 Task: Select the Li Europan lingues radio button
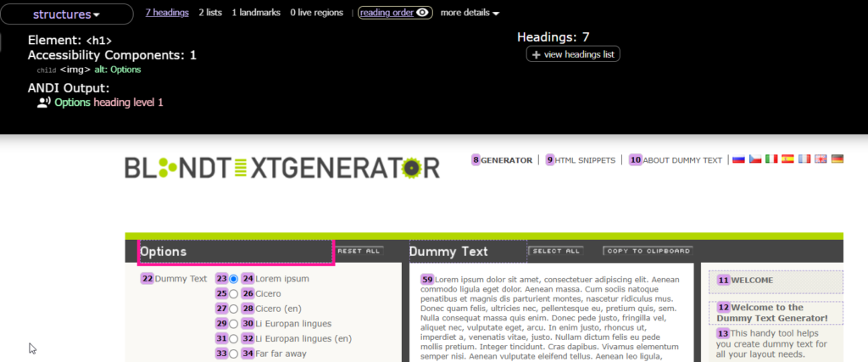[234, 324]
